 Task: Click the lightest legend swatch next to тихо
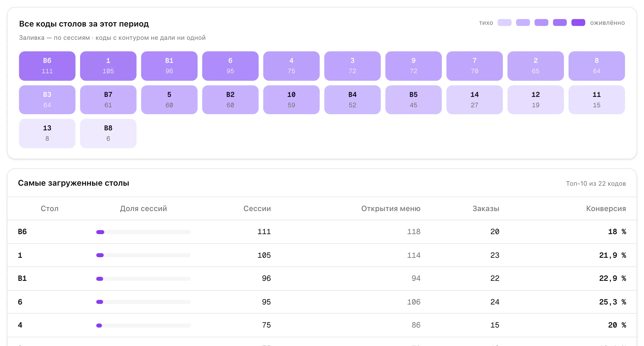pyautogui.click(x=505, y=23)
